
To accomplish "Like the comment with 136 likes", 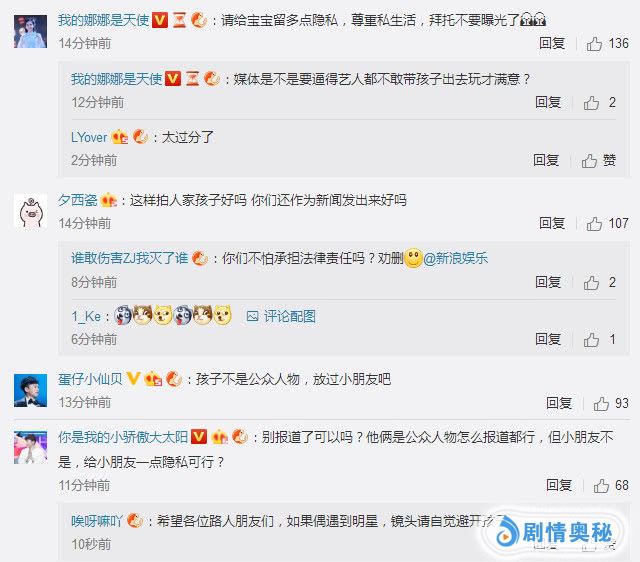I will [594, 44].
